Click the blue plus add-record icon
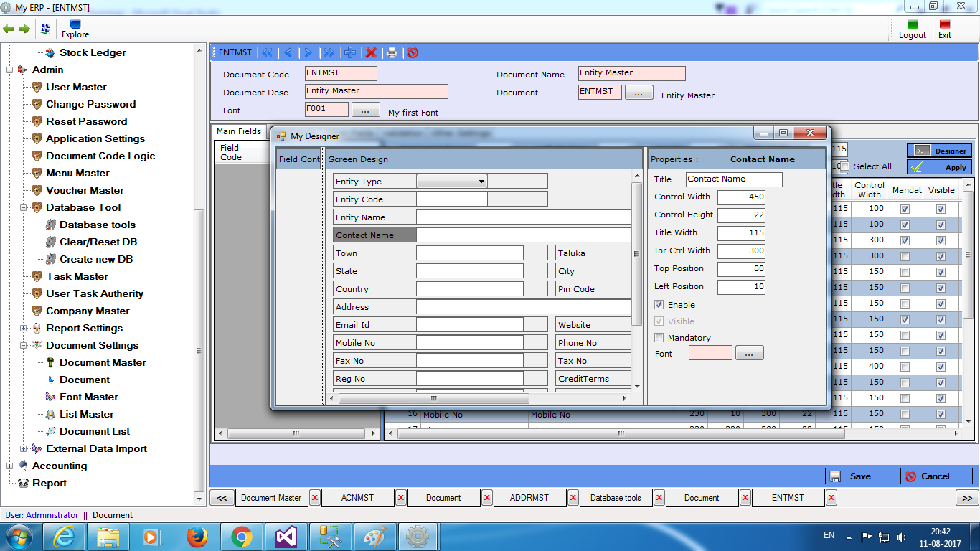 coord(350,52)
